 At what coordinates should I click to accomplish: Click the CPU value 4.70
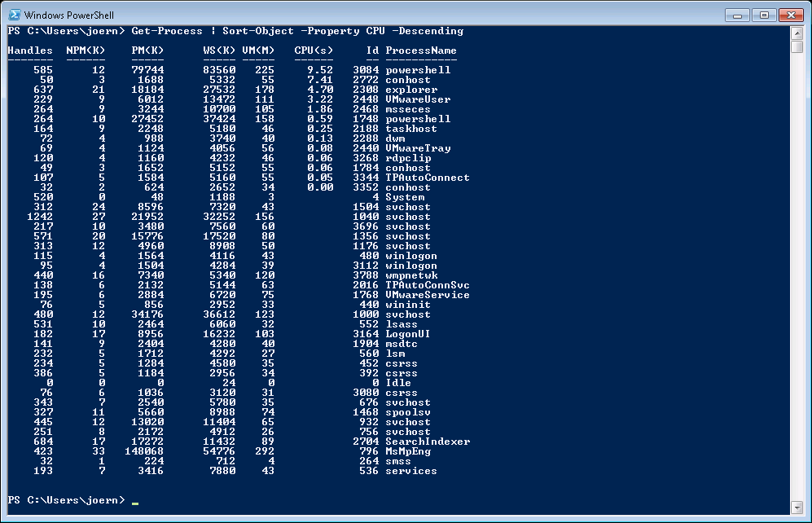coord(320,90)
